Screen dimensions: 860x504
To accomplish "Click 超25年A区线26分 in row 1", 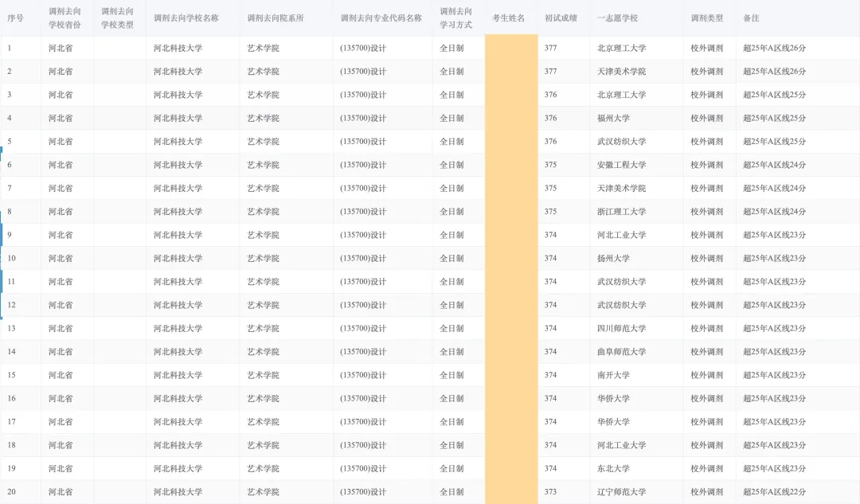I will tap(775, 49).
